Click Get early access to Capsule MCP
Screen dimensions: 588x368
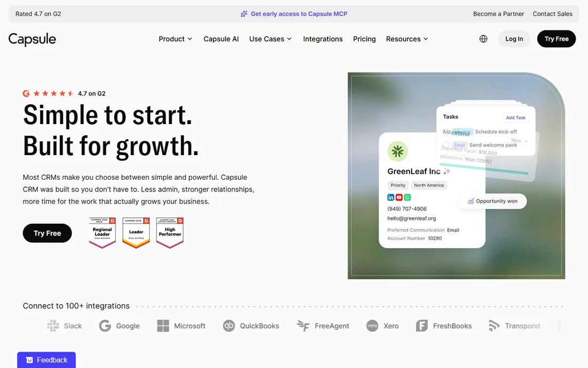click(x=299, y=14)
